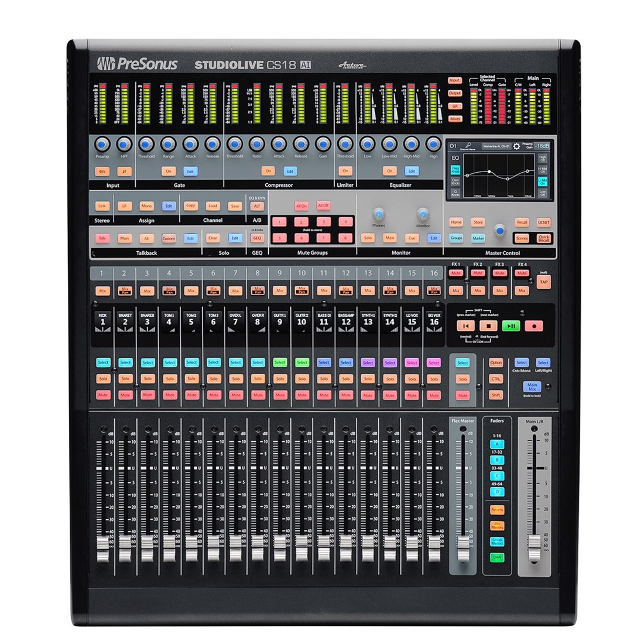The width and height of the screenshot is (644, 644).
Task: Switch faders to bank A (1-16)
Action: [497, 444]
